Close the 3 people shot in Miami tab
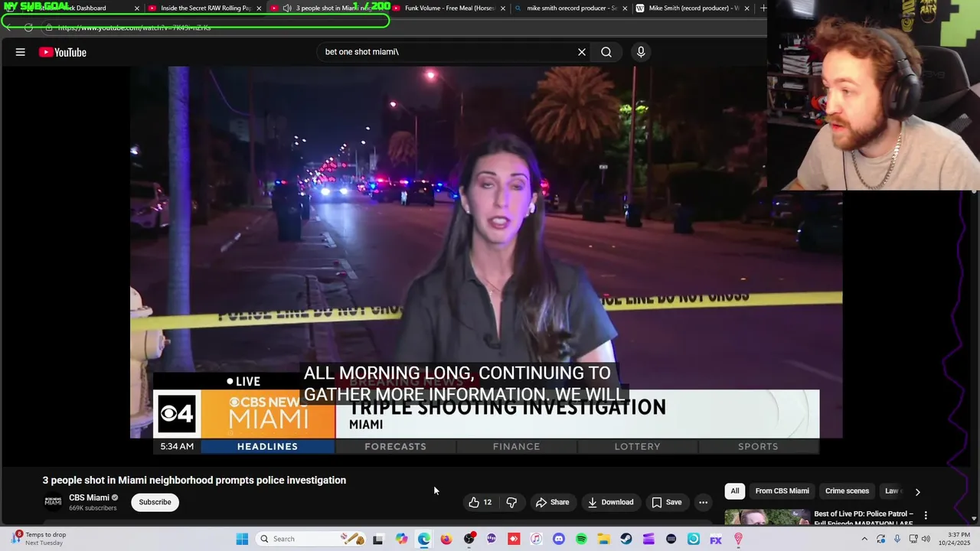 point(381,8)
